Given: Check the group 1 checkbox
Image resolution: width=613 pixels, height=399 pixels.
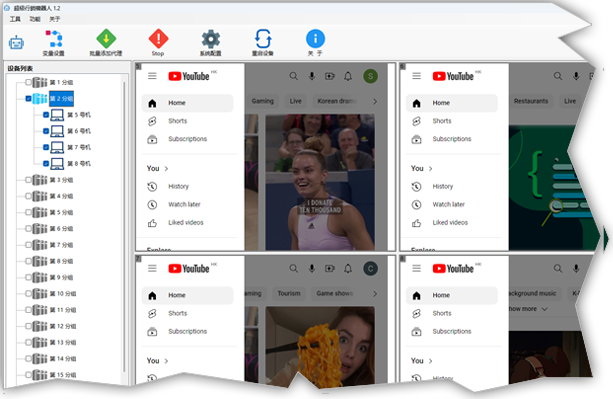Looking at the screenshot, I should [28, 82].
